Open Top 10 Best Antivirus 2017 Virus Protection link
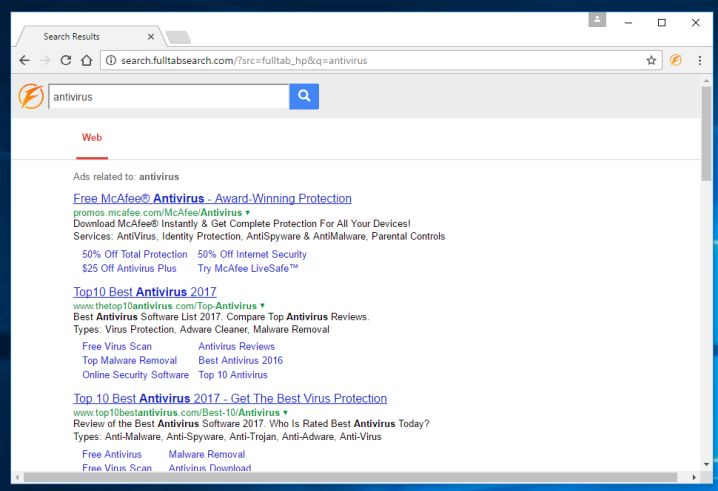 pyautogui.click(x=230, y=398)
